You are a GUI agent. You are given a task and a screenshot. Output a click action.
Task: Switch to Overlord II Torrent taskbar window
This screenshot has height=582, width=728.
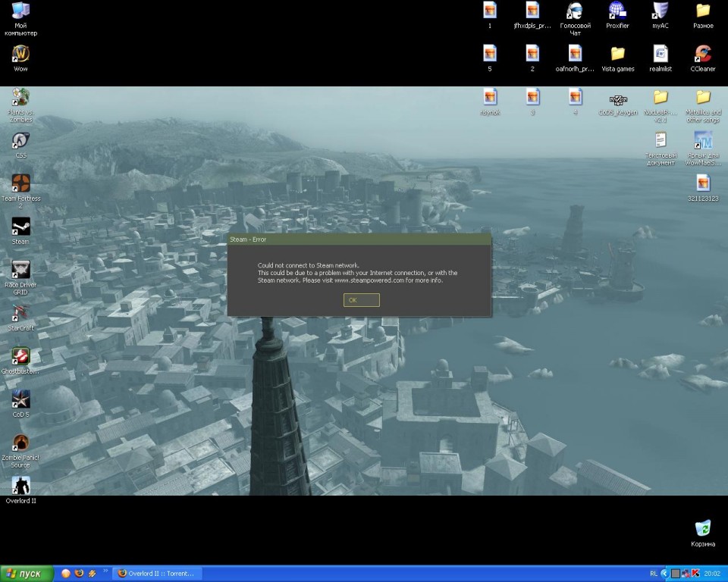pyautogui.click(x=158, y=574)
